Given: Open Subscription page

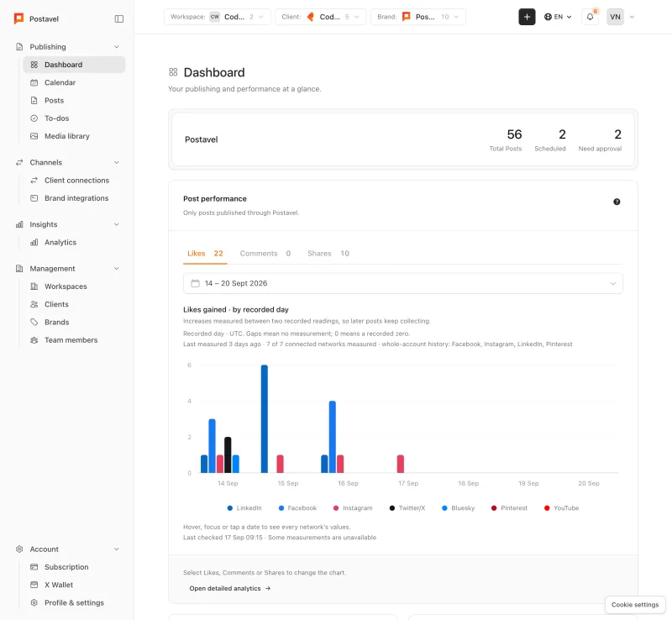Looking at the screenshot, I should point(74,567).
